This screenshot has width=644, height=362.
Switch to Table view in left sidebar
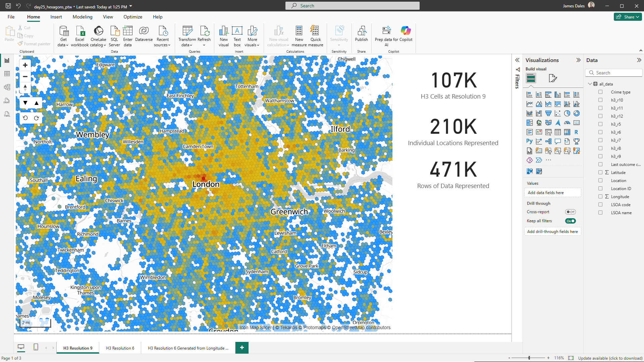pyautogui.click(x=7, y=74)
